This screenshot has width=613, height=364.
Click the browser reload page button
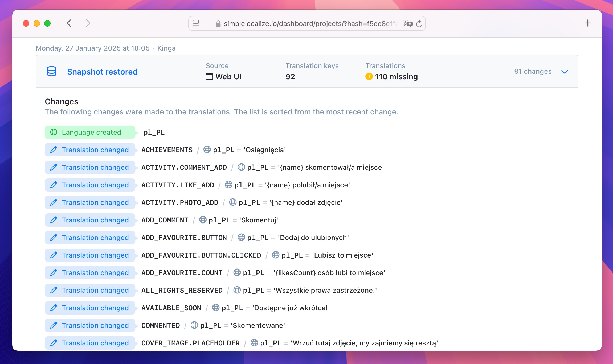click(x=418, y=23)
